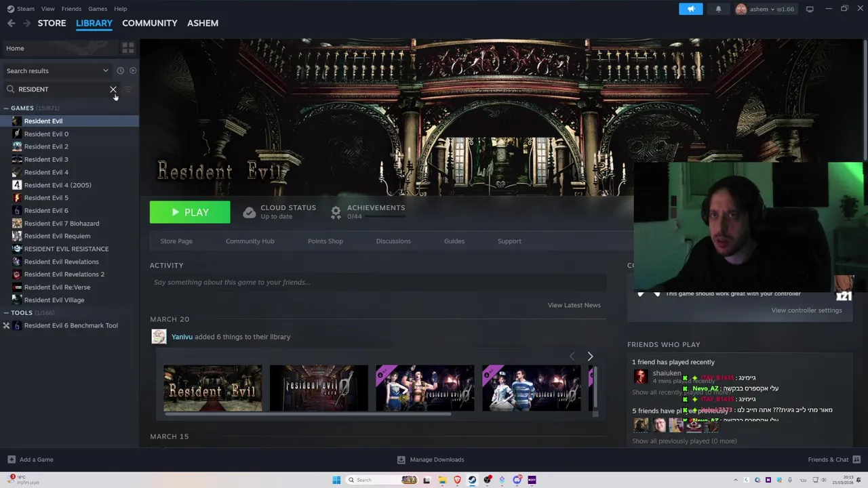
Task: Switch library to grid view icon
Action: [127, 48]
